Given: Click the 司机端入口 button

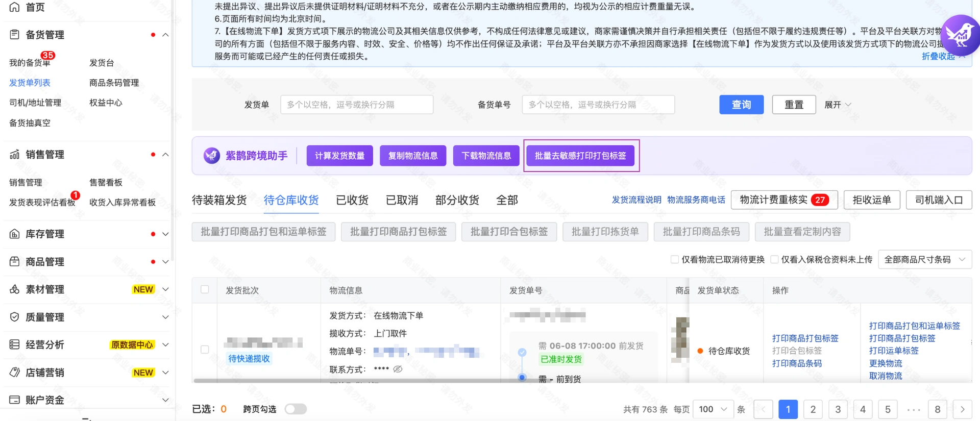Looking at the screenshot, I should (939, 200).
